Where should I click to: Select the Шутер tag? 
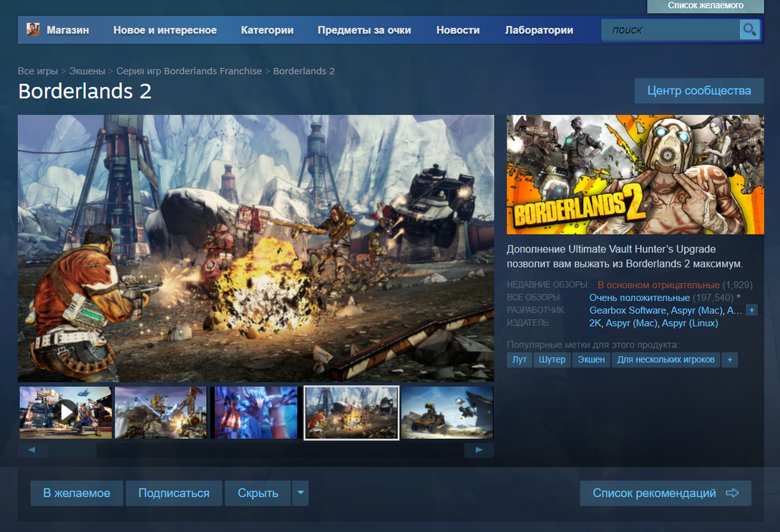(552, 360)
